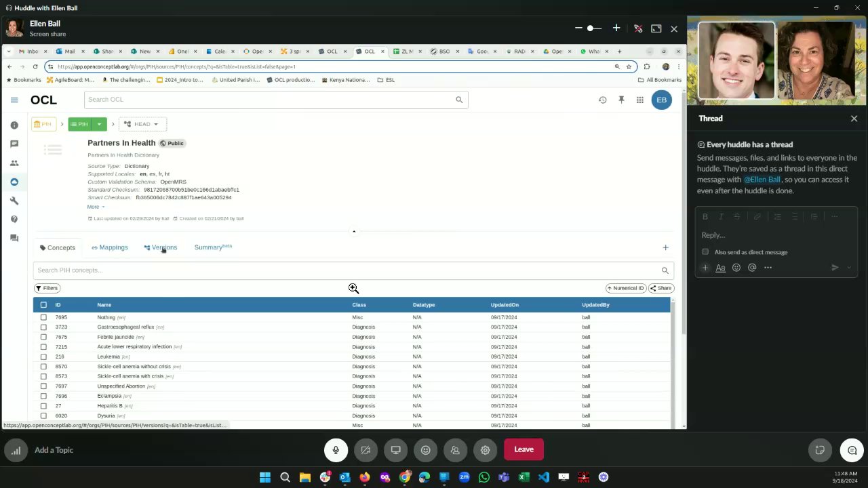Open the OCL apps grid

[x=639, y=100]
